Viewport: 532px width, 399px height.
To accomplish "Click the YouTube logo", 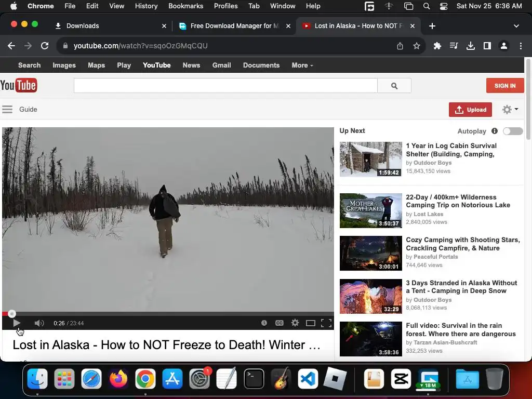I will point(19,85).
